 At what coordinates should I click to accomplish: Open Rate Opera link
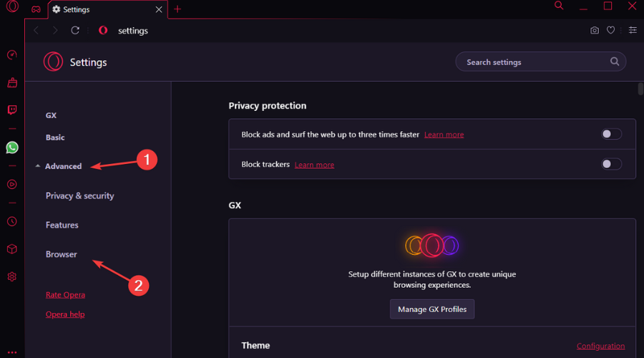click(x=65, y=295)
